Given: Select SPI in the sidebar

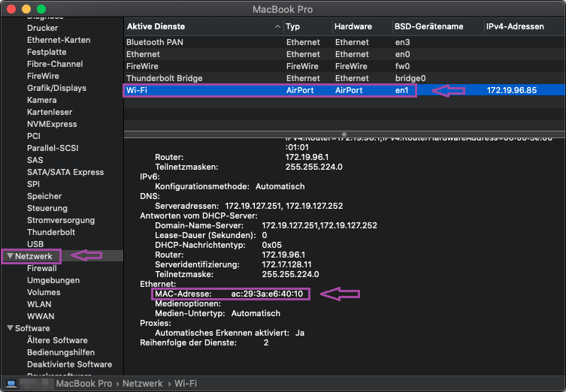Looking at the screenshot, I should 33,184.
